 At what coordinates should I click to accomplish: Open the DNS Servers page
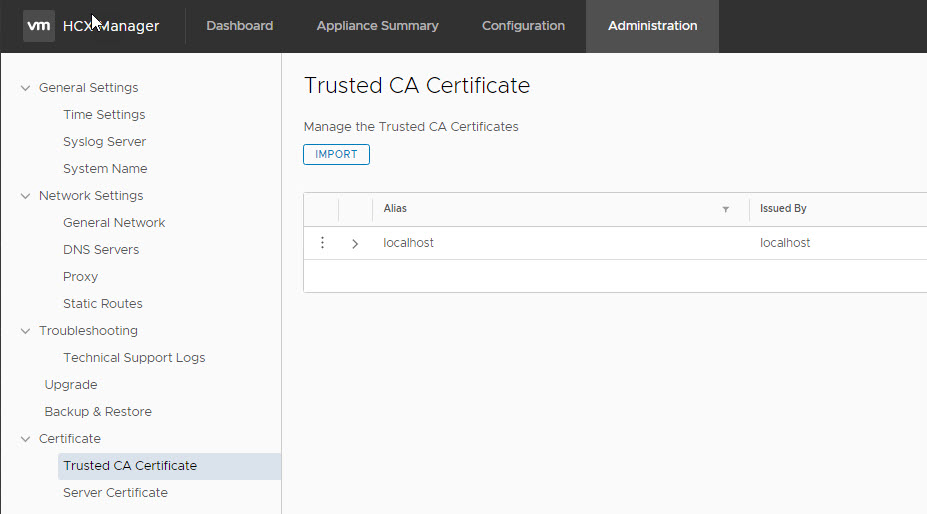[x=101, y=250]
